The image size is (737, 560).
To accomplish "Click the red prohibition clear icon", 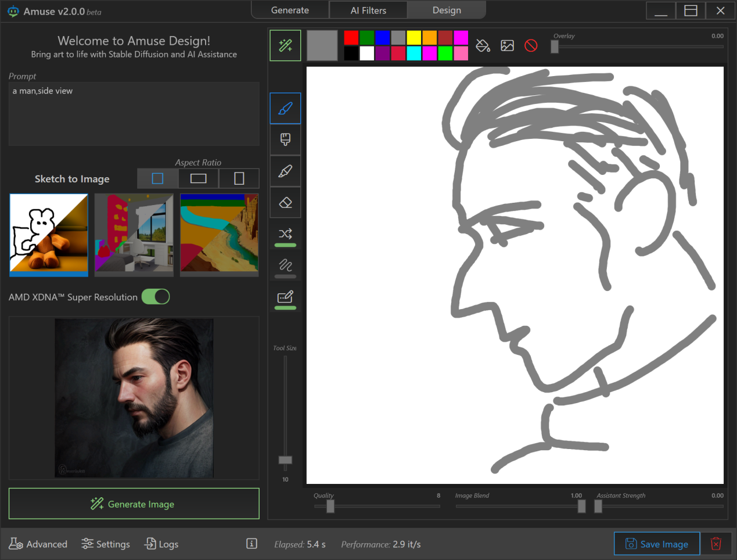I will point(531,46).
